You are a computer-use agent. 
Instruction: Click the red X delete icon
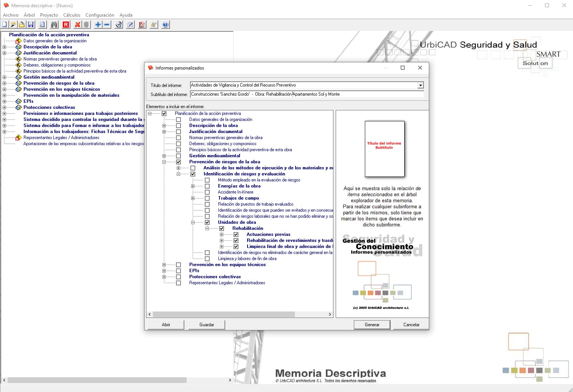78,25
